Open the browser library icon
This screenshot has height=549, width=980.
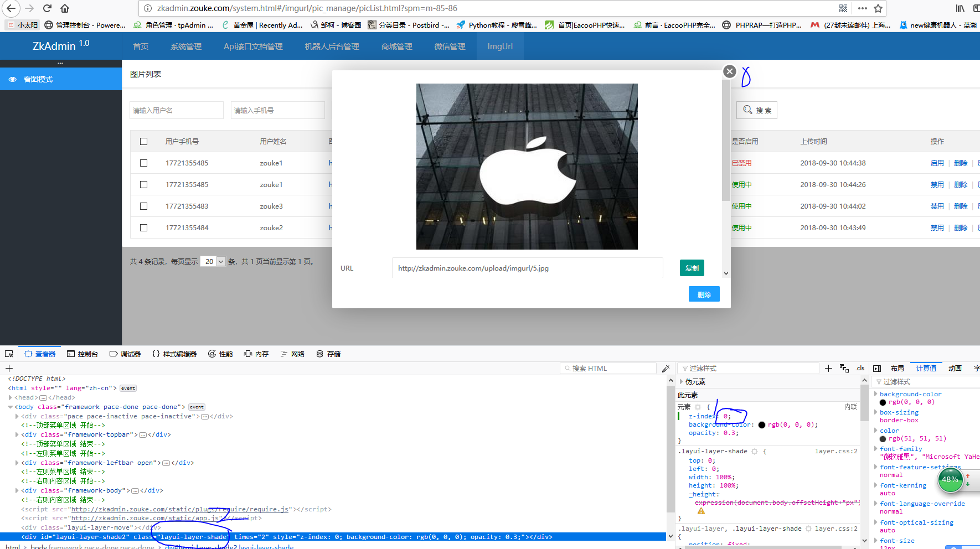point(961,8)
